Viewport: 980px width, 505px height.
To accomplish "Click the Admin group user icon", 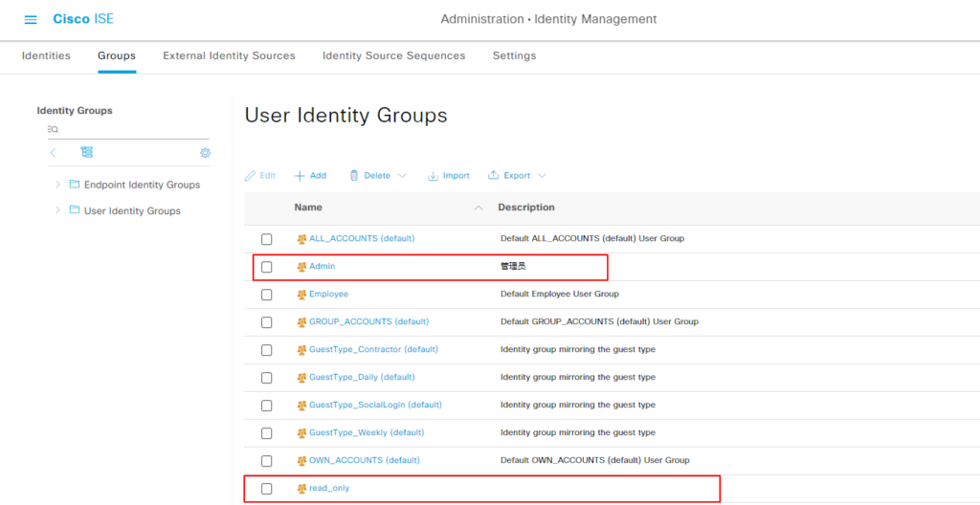I will (301, 267).
